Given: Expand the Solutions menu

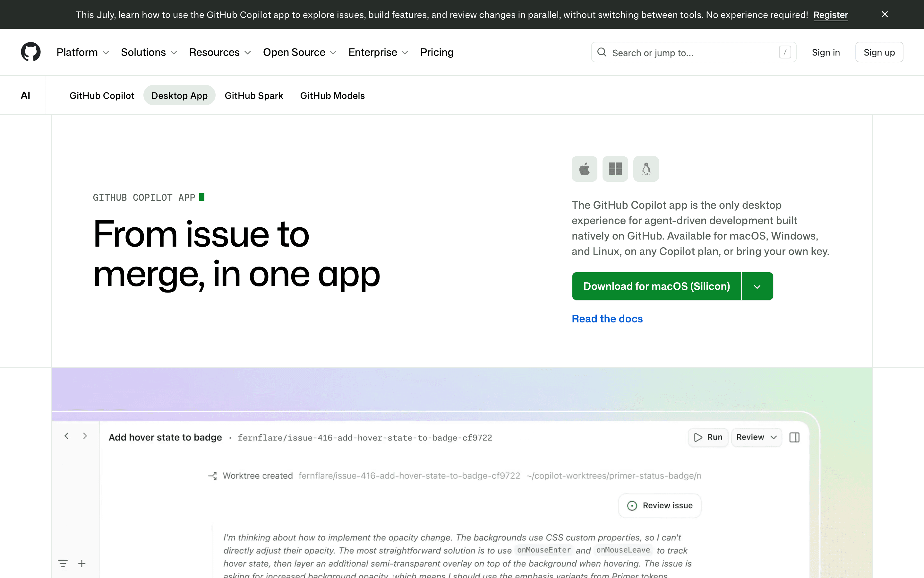Looking at the screenshot, I should point(149,52).
